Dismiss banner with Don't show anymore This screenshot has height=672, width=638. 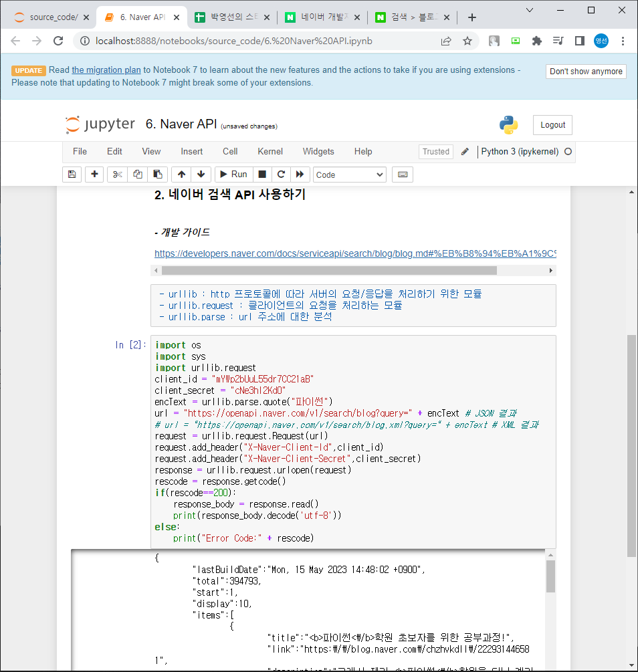tap(586, 72)
